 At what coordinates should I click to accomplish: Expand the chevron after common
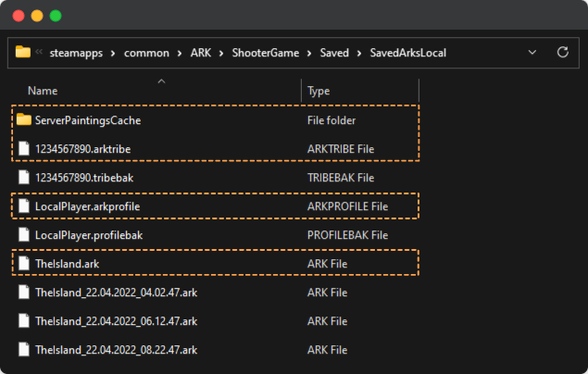tap(180, 53)
